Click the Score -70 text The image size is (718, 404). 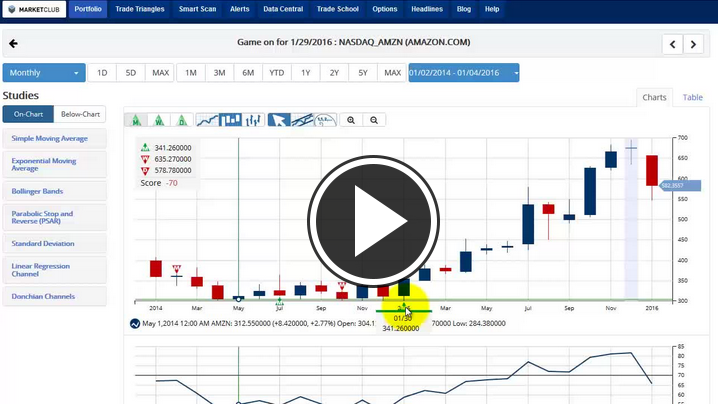(x=158, y=183)
